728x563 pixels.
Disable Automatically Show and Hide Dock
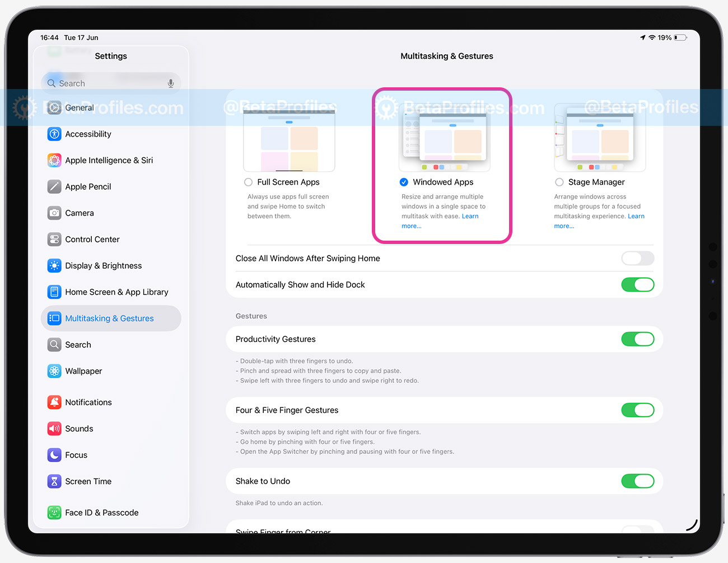click(637, 284)
